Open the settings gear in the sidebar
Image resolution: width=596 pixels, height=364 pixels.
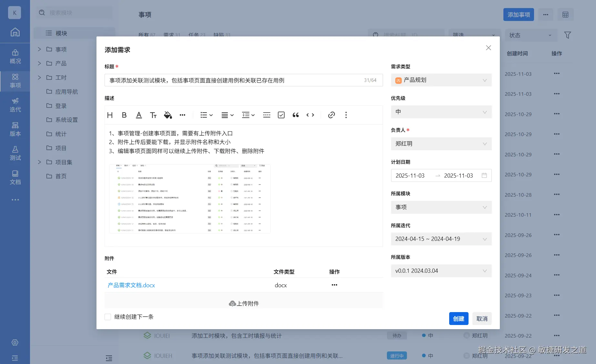pos(15,342)
